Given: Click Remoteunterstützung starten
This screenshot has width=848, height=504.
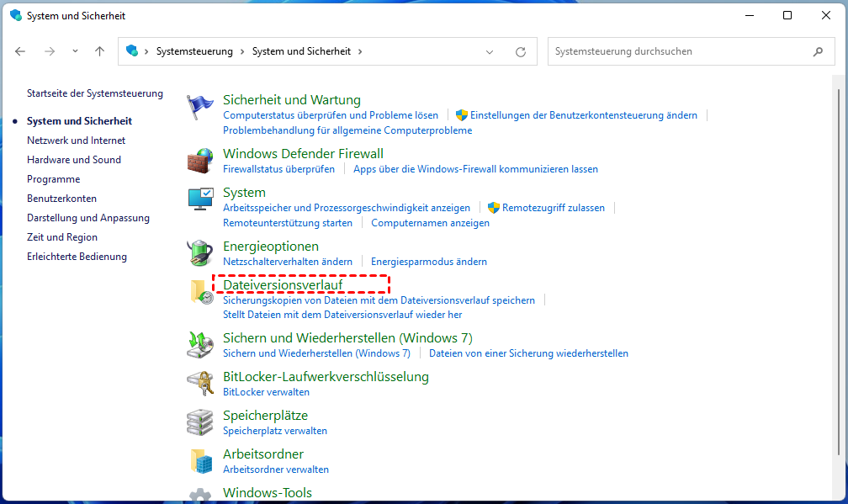Looking at the screenshot, I should click(287, 223).
